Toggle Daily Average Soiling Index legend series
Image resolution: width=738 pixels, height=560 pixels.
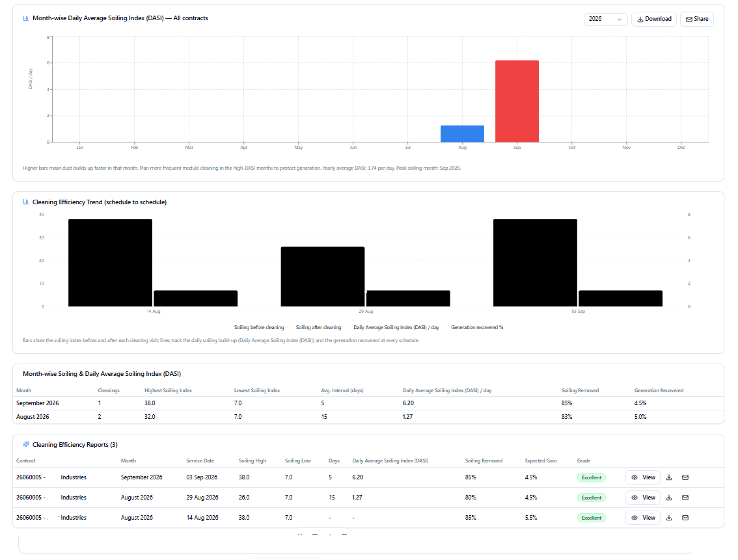(396, 327)
